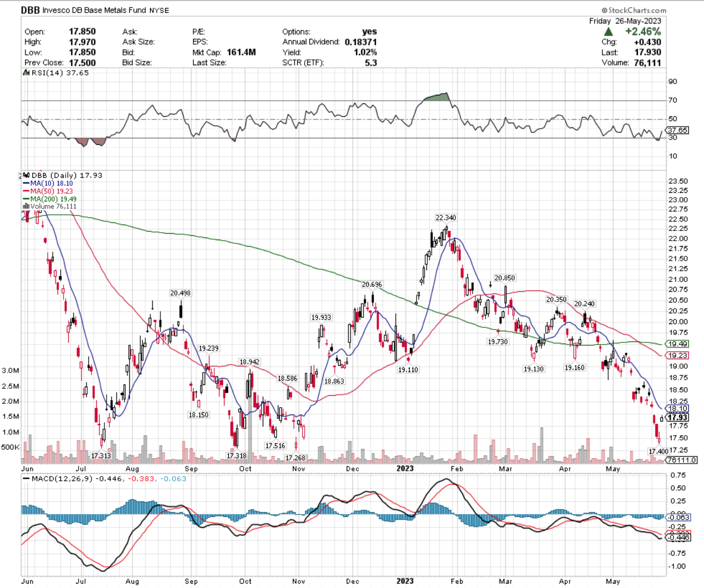Click the 20.498 price annotation
The width and height of the screenshot is (704, 588).
pyautogui.click(x=180, y=293)
